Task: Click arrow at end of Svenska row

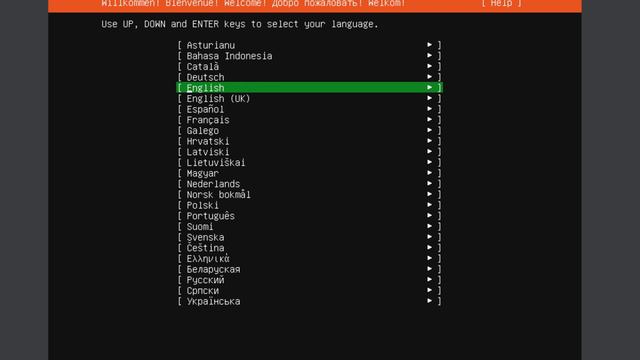Action: click(429, 236)
